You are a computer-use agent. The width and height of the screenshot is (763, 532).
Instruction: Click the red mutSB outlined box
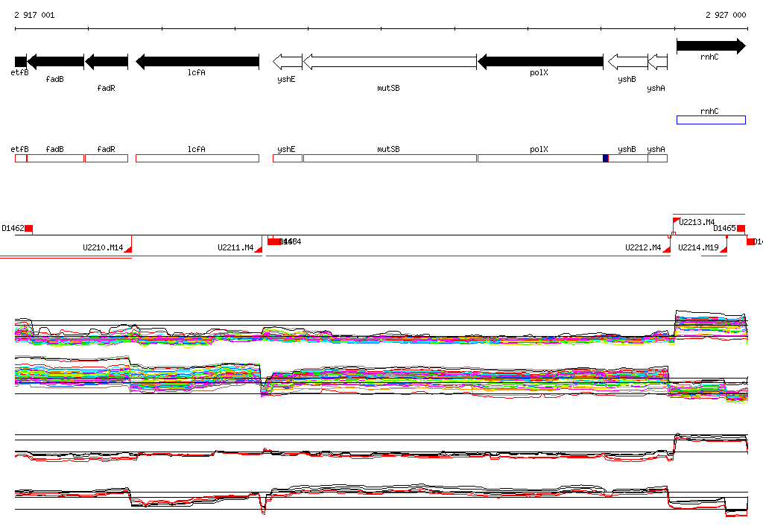tap(390, 158)
